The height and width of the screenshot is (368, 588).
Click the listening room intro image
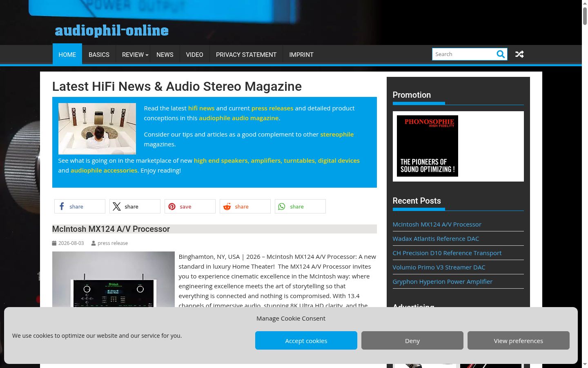(97, 129)
